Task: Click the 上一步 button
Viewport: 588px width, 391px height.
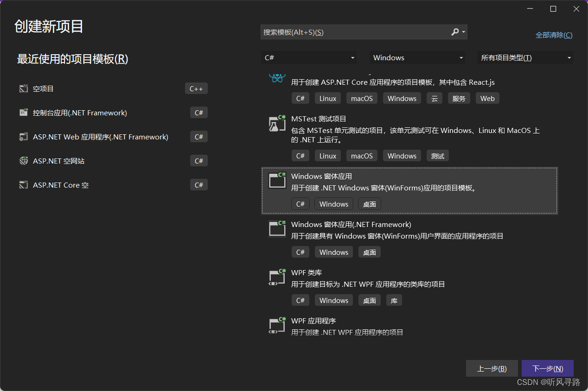Action: coord(492,368)
